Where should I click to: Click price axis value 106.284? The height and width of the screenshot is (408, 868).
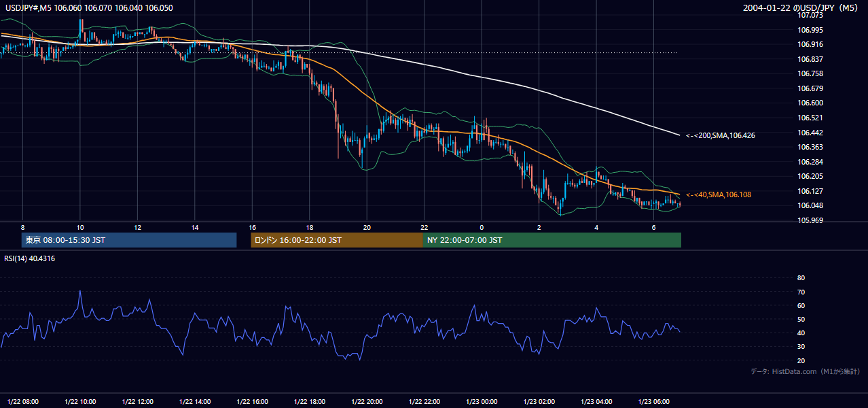click(810, 162)
